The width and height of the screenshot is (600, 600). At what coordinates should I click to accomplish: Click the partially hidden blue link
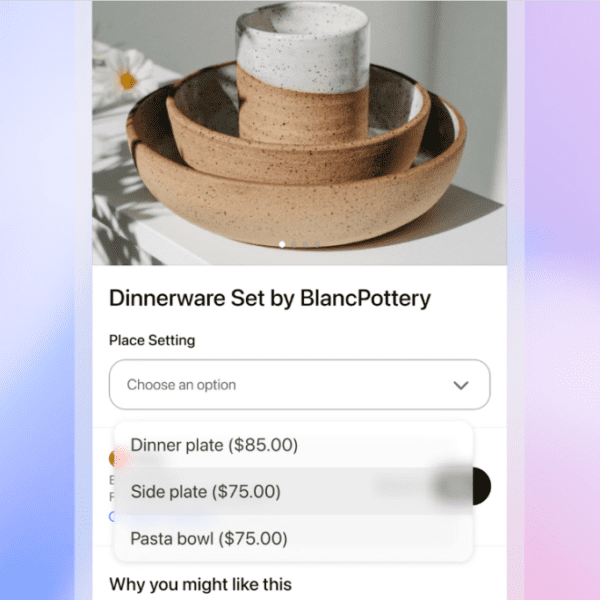point(112,517)
